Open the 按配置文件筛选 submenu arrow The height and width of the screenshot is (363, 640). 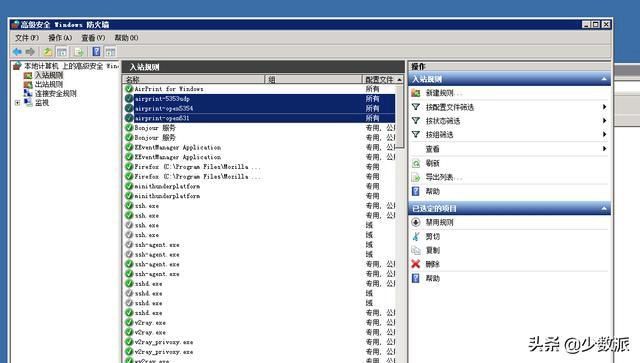coord(604,107)
